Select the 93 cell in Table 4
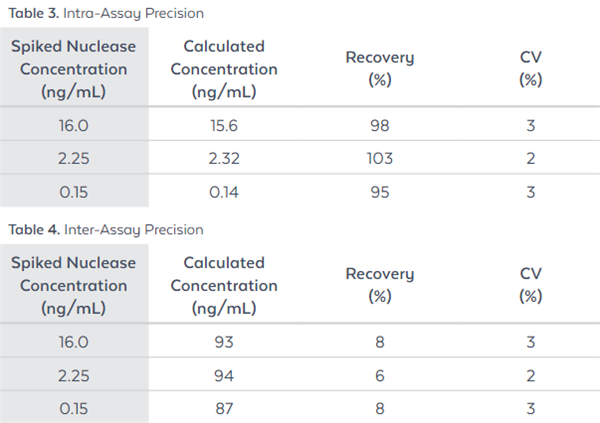The height and width of the screenshot is (423, 600). 224,345
